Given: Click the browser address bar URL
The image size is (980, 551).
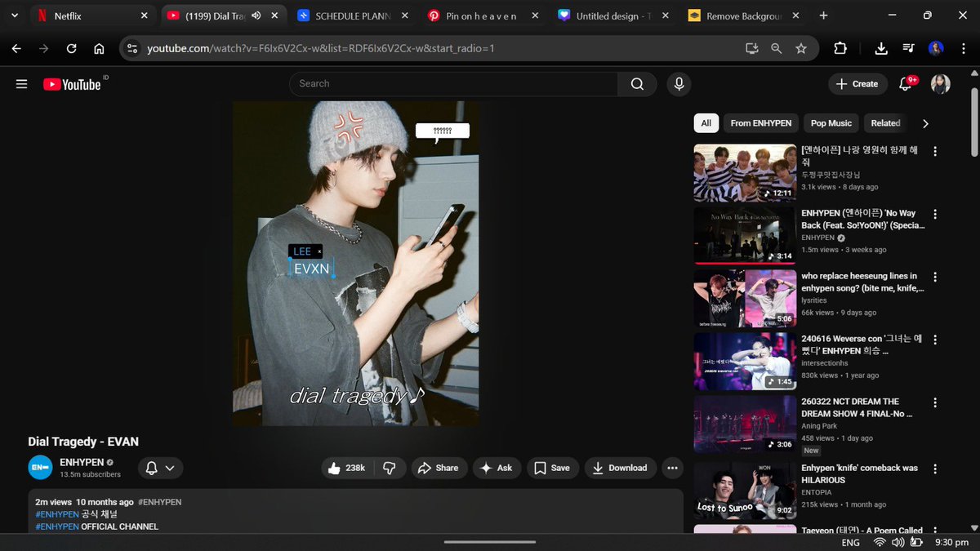Looking at the screenshot, I should pos(320,48).
